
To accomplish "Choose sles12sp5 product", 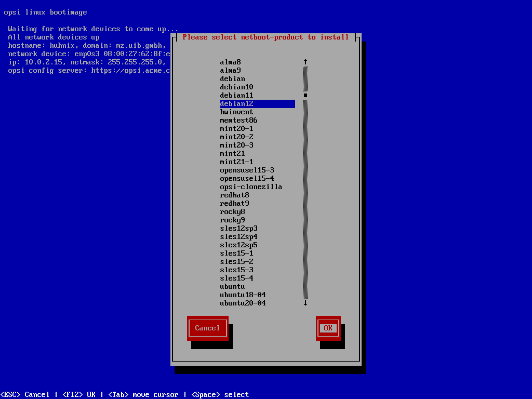I will [x=258, y=245].
